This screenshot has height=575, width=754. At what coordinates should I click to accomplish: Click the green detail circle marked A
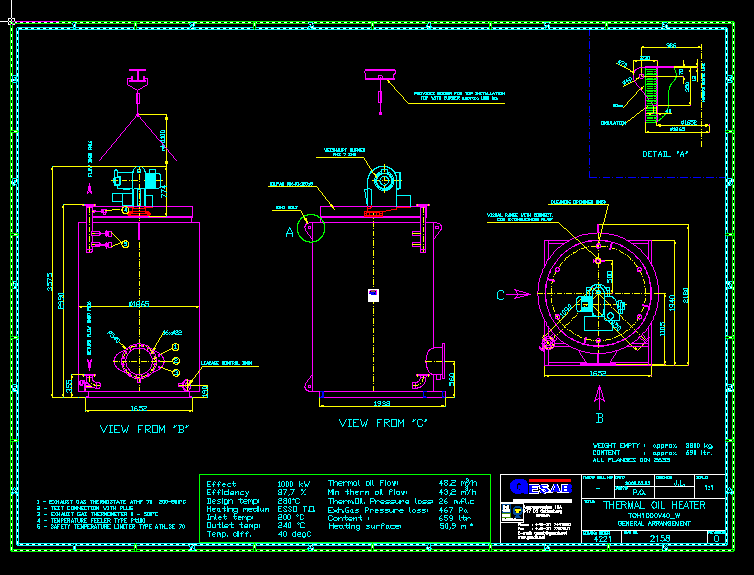(311, 228)
